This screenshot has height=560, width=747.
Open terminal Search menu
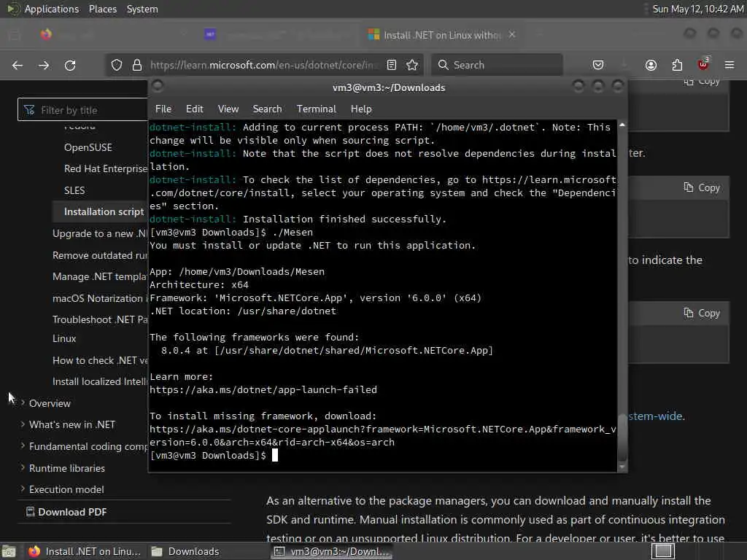[267, 109]
